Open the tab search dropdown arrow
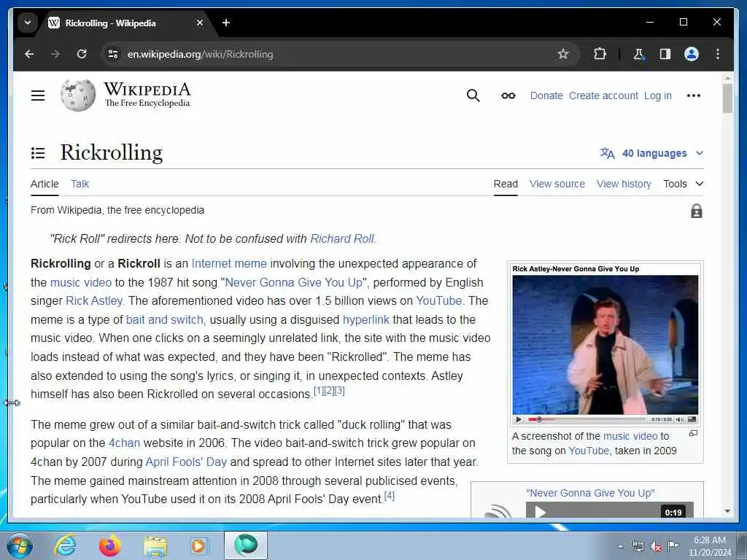 tap(28, 23)
